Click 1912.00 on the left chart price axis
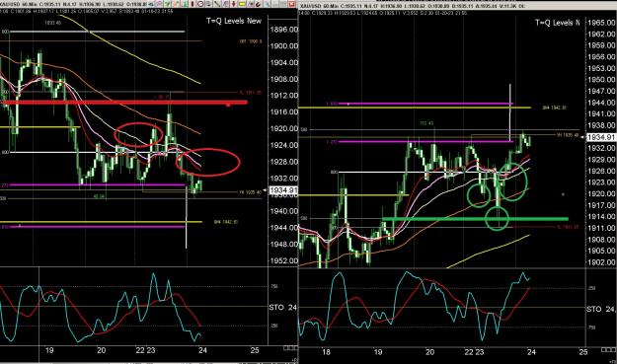 click(283, 96)
